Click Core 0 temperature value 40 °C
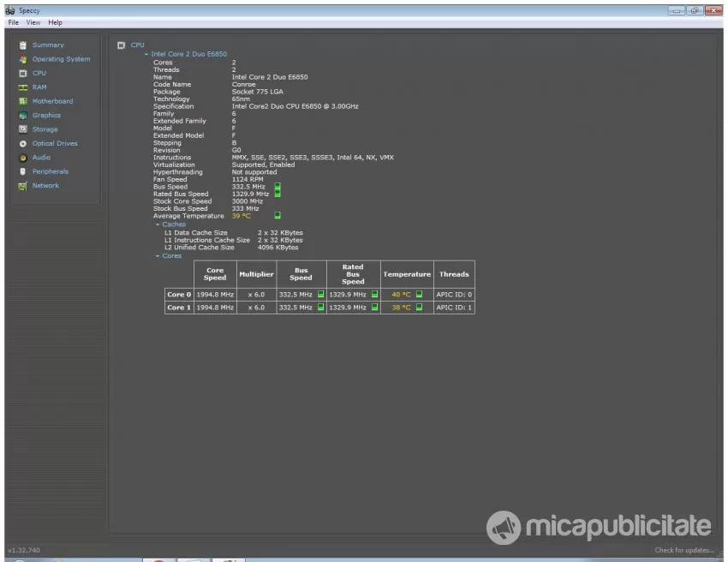The height and width of the screenshot is (562, 728). (x=401, y=295)
